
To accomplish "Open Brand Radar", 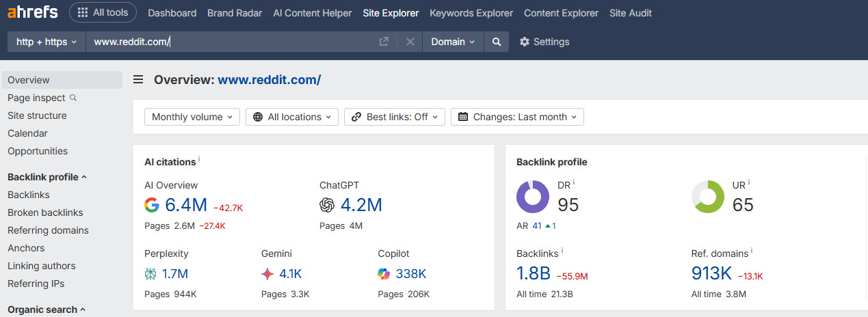I will pyautogui.click(x=235, y=13).
